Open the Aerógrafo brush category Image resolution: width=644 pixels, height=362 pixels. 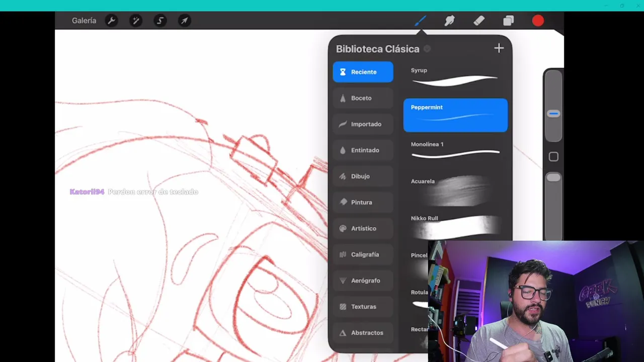pyautogui.click(x=363, y=281)
